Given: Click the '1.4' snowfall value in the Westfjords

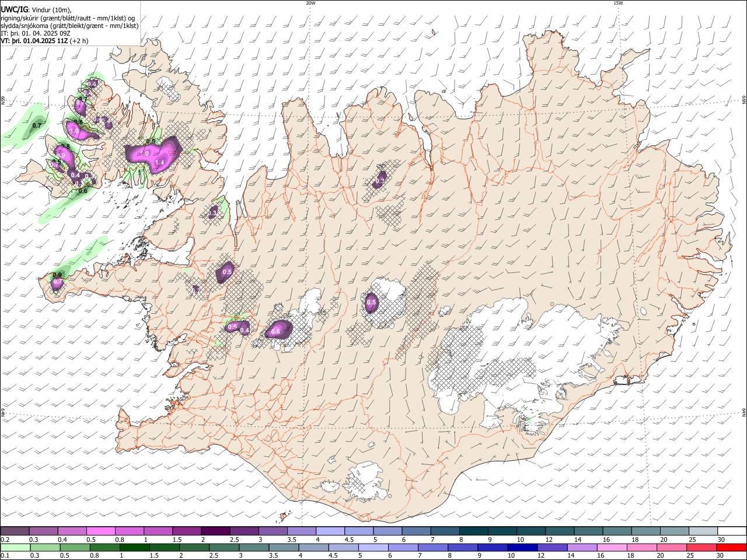Looking at the screenshot, I should pyautogui.click(x=159, y=162).
